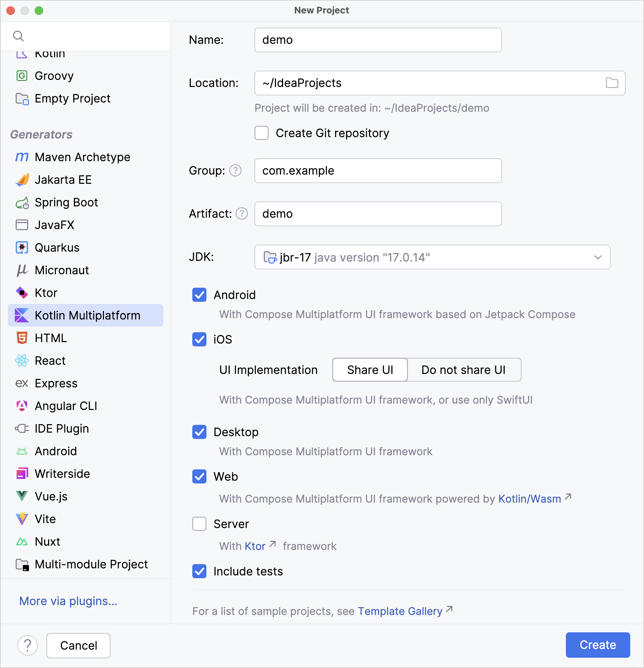Check the Server option

point(199,524)
